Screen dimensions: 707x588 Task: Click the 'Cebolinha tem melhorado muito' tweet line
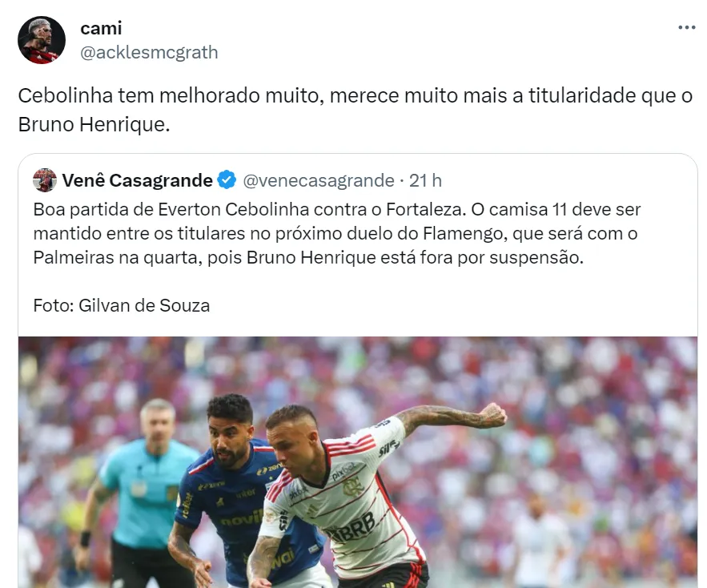[x=355, y=95]
